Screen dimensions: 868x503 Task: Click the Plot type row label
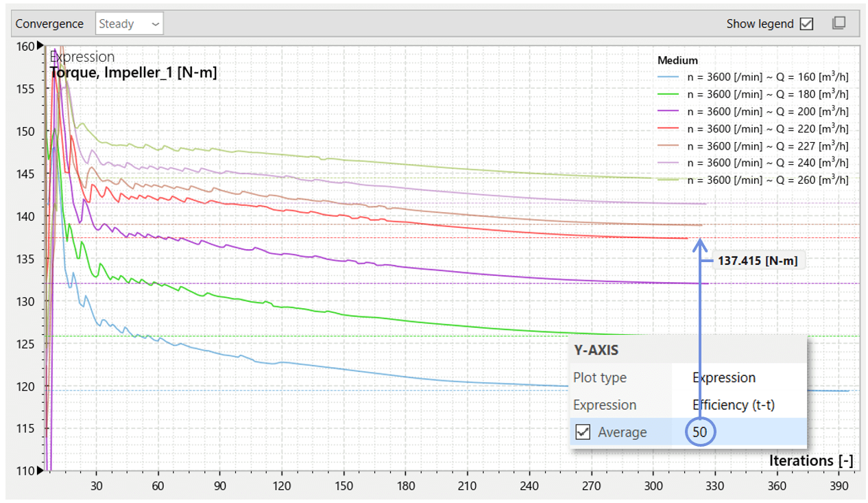(600, 378)
